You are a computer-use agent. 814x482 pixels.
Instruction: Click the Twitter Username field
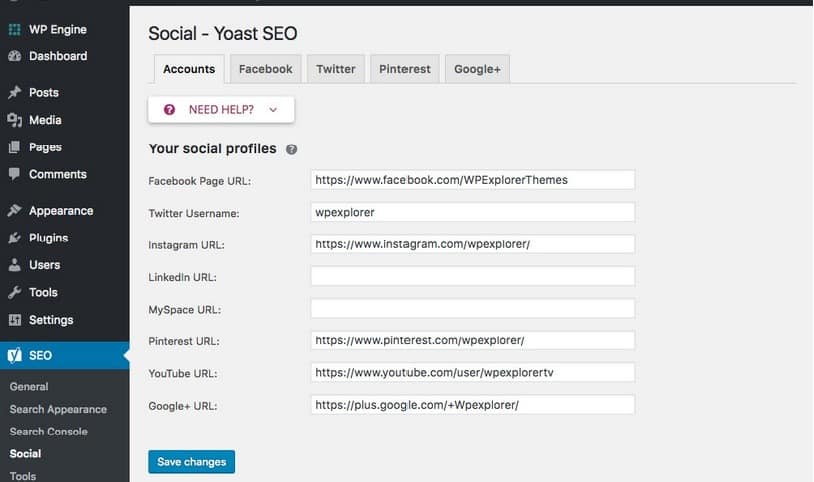point(473,212)
